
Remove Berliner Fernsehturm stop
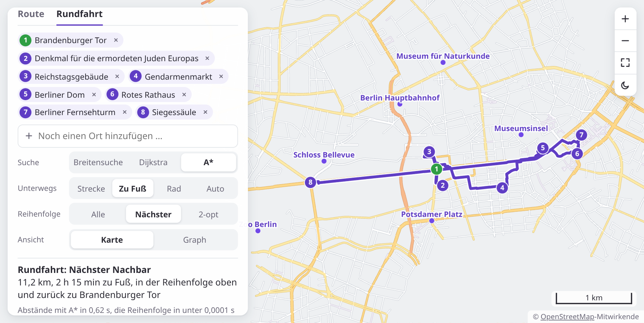[x=124, y=112]
